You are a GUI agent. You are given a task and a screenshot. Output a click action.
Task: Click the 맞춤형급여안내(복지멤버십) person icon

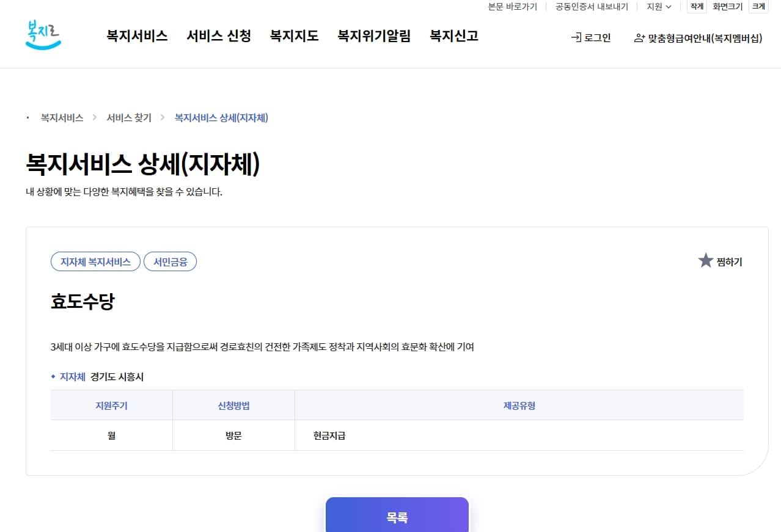(639, 37)
